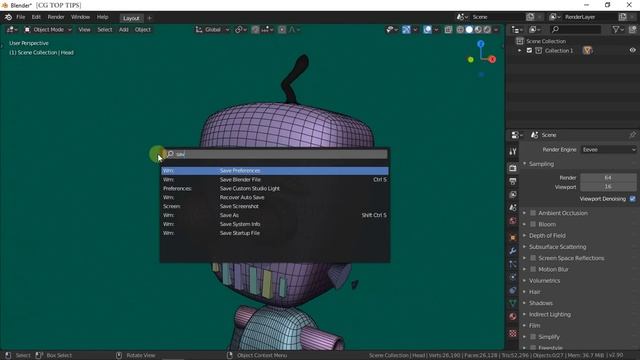The height and width of the screenshot is (360, 640).
Task: Enable Motion Blur checkbox
Action: pos(533,269)
